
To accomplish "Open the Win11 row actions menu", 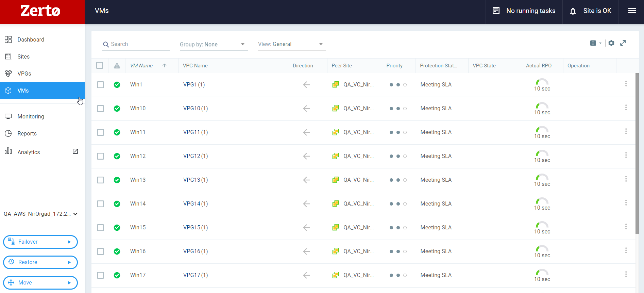I will pyautogui.click(x=626, y=131).
